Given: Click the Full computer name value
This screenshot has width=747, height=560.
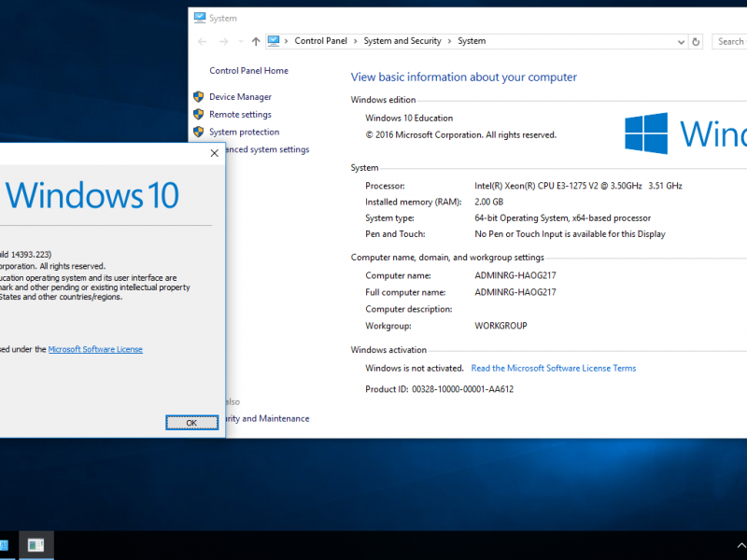Looking at the screenshot, I should [x=515, y=292].
